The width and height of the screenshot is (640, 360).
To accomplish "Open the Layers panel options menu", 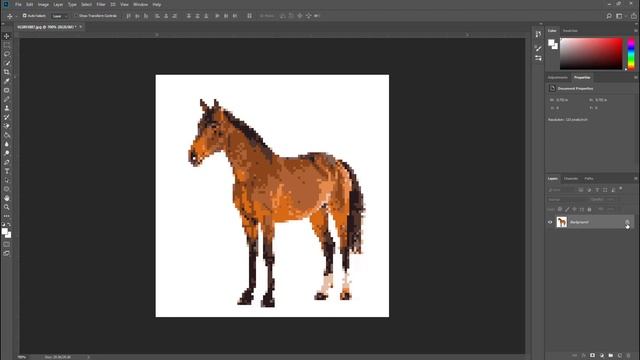I will click(636, 178).
